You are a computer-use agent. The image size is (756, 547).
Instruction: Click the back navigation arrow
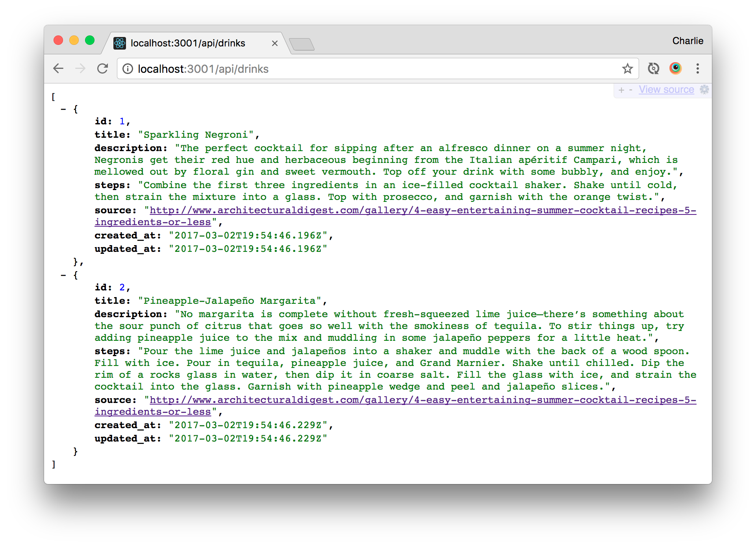click(x=58, y=68)
